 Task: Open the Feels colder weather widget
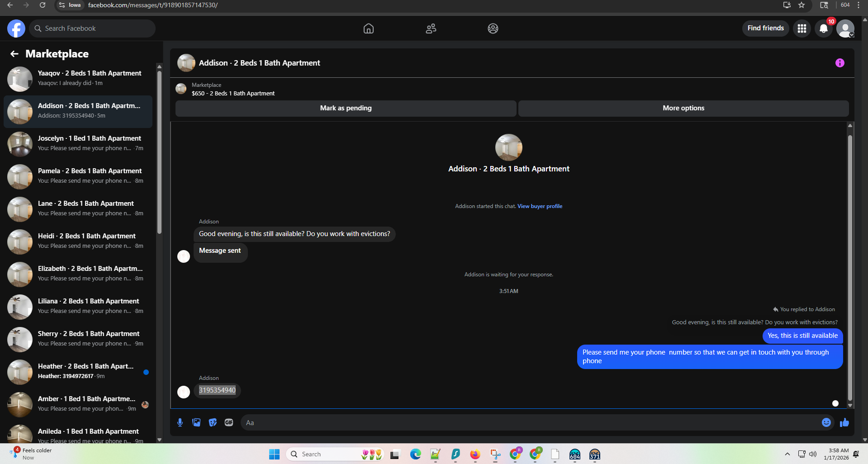[x=31, y=454]
